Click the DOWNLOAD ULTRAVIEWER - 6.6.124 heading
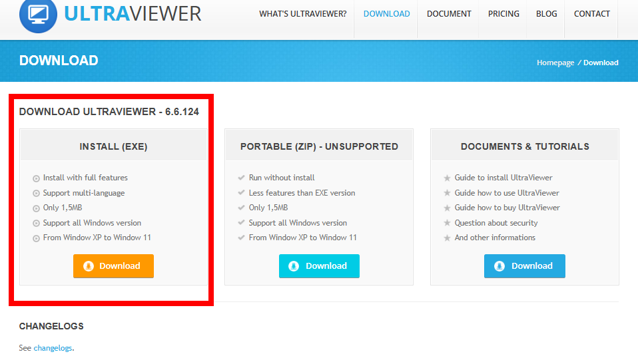 pyautogui.click(x=109, y=112)
